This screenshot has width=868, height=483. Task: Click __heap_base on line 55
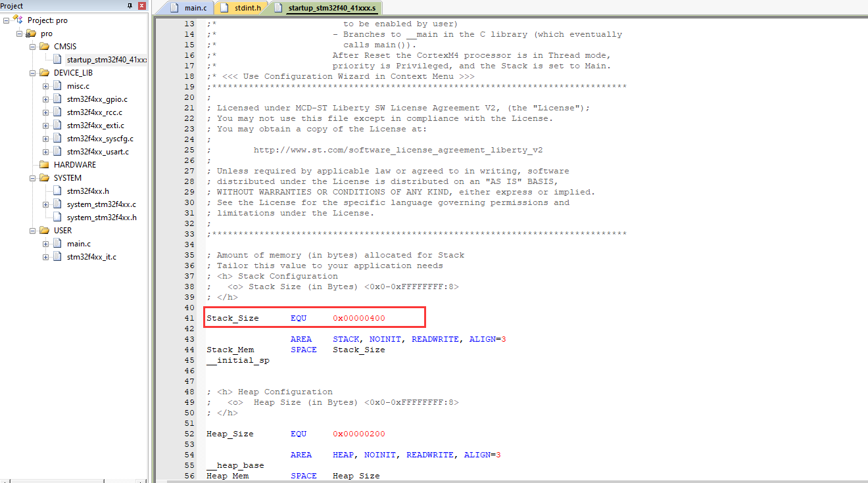(x=235, y=465)
